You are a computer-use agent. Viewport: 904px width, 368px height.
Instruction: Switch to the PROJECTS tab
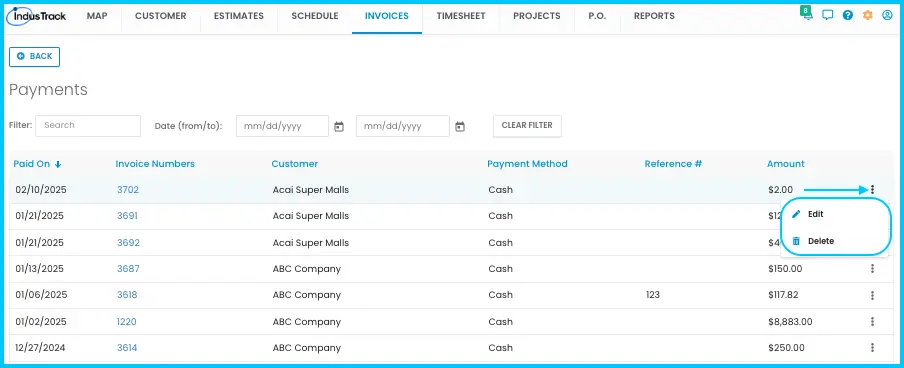[537, 16]
